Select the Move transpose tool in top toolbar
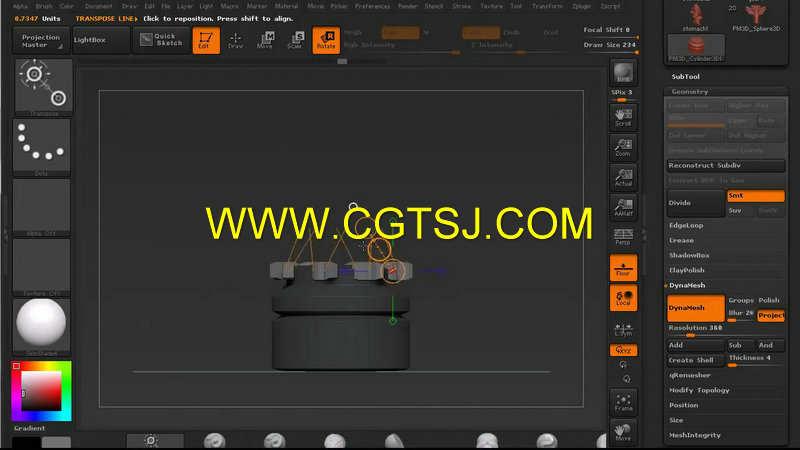 [265, 40]
